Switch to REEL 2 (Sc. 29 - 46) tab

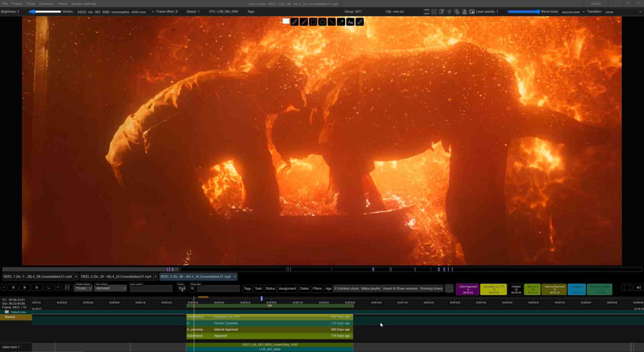(116, 277)
